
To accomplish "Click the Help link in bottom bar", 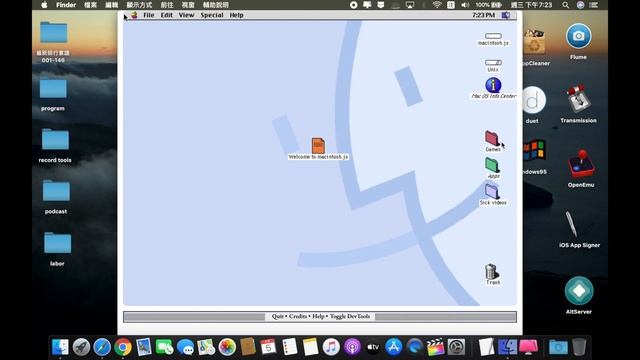I will point(318,316).
